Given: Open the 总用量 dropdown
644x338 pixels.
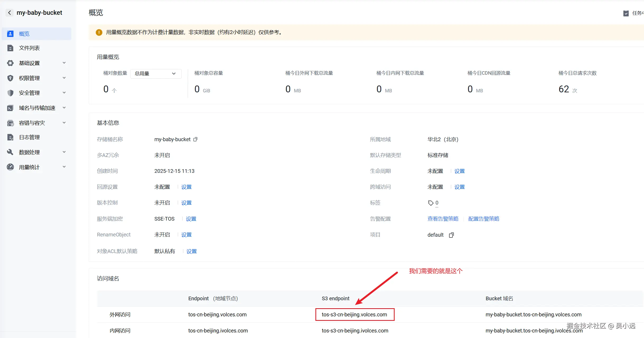Looking at the screenshot, I should pos(156,74).
